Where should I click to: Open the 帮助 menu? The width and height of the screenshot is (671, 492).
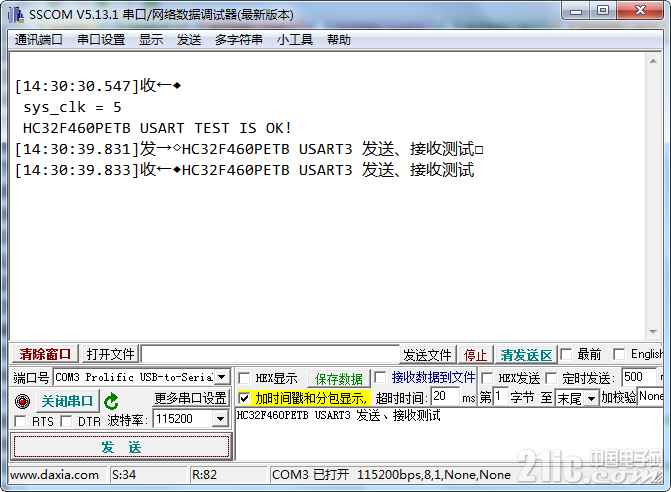click(x=339, y=40)
